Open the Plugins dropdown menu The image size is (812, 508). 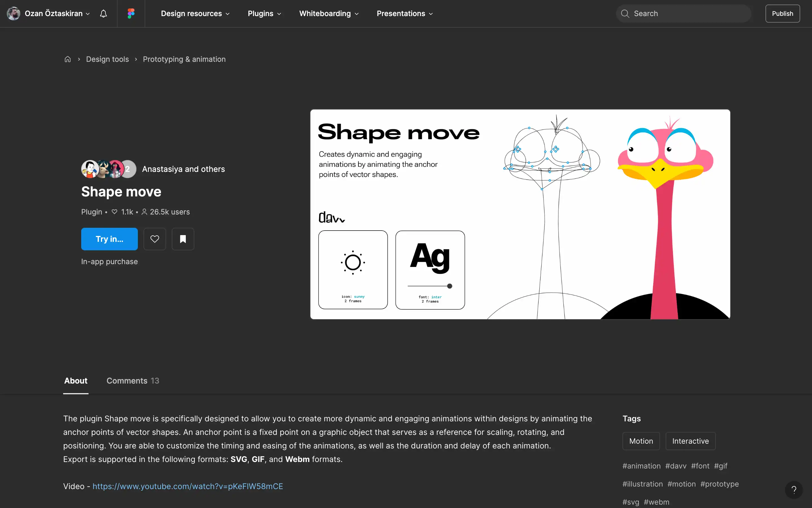coord(264,14)
